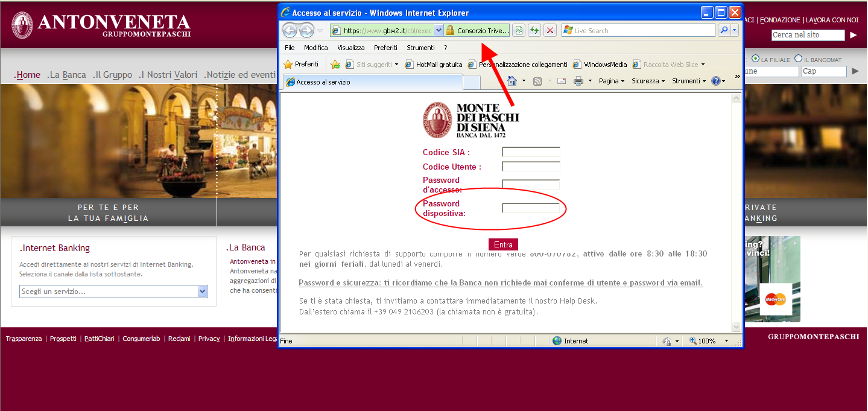This screenshot has height=411, width=868.
Task: Click the Internet zone globe icon
Action: (x=557, y=341)
